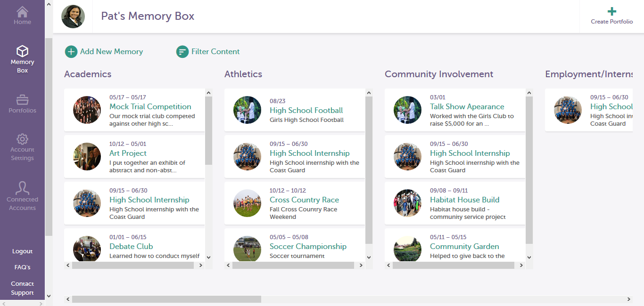Open Account Settings gear icon

(x=22, y=139)
